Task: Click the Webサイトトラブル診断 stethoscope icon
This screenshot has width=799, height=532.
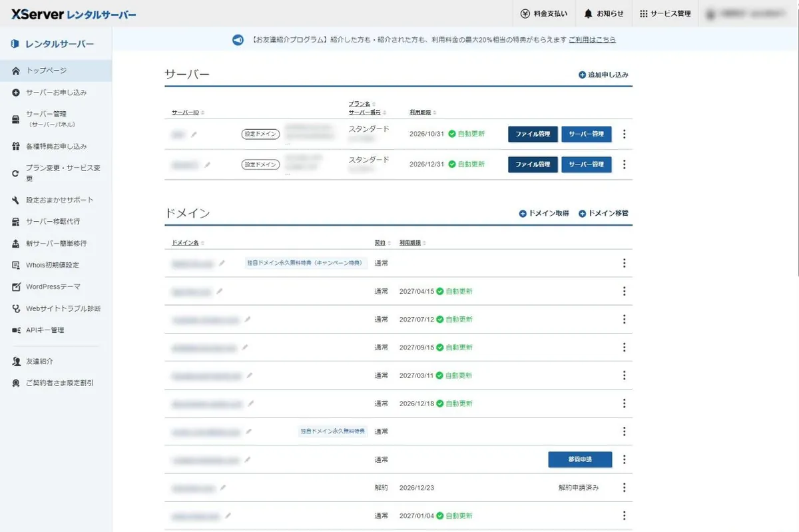Action: 16,309
